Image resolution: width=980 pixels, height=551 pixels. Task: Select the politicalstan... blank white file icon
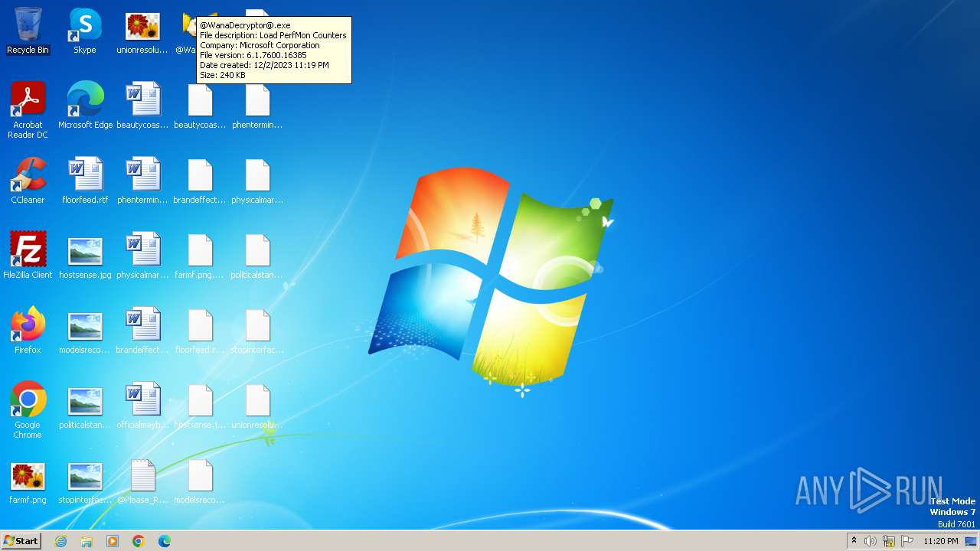point(257,255)
